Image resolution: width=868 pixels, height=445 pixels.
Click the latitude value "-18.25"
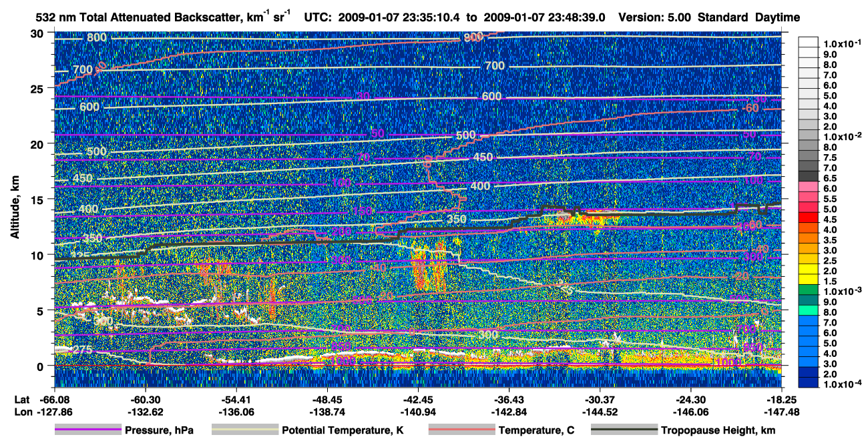click(782, 400)
